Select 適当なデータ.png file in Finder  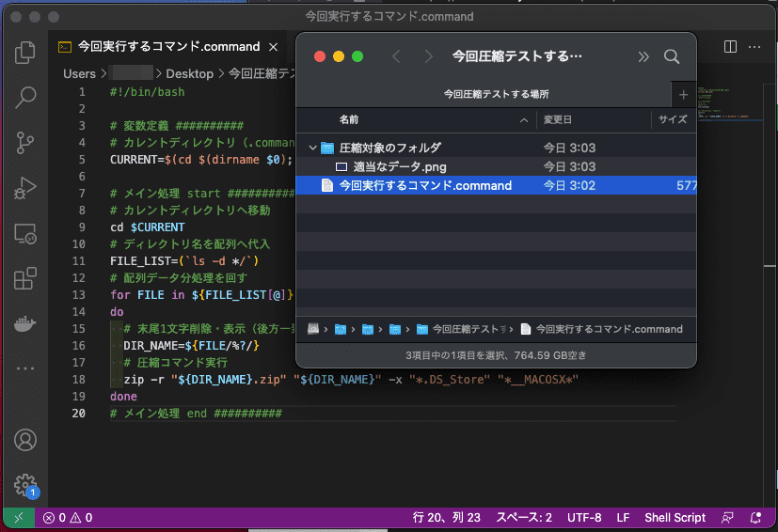496,166
